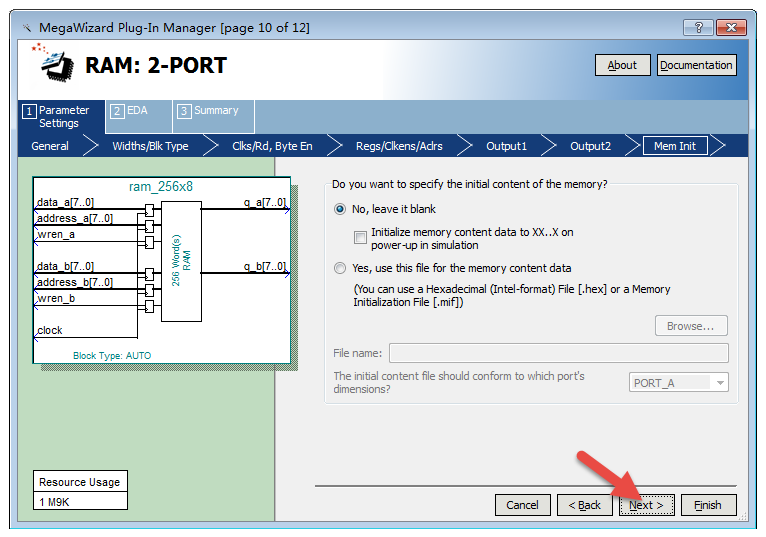The width and height of the screenshot is (766, 537).
Task: Click the clock port label
Action: coord(49,330)
